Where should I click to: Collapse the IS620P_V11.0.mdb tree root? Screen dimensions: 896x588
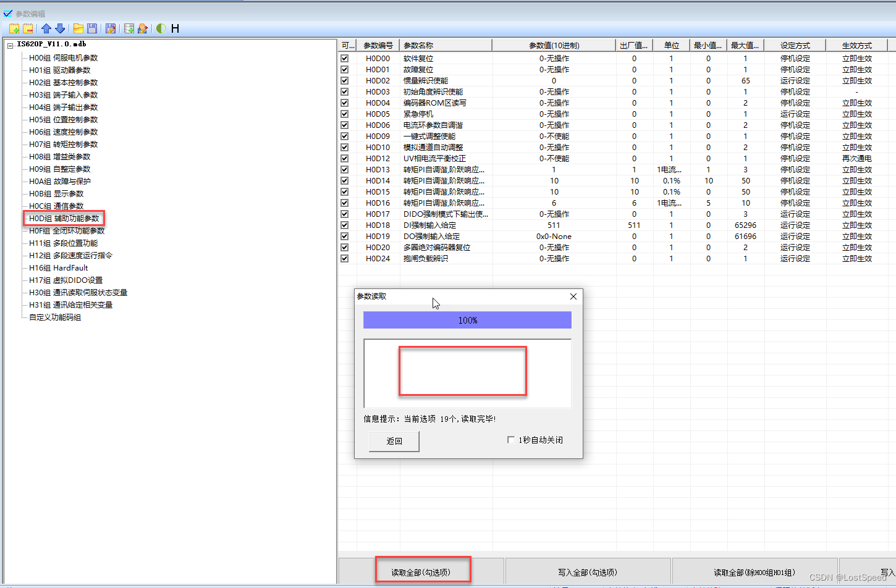(x=11, y=45)
